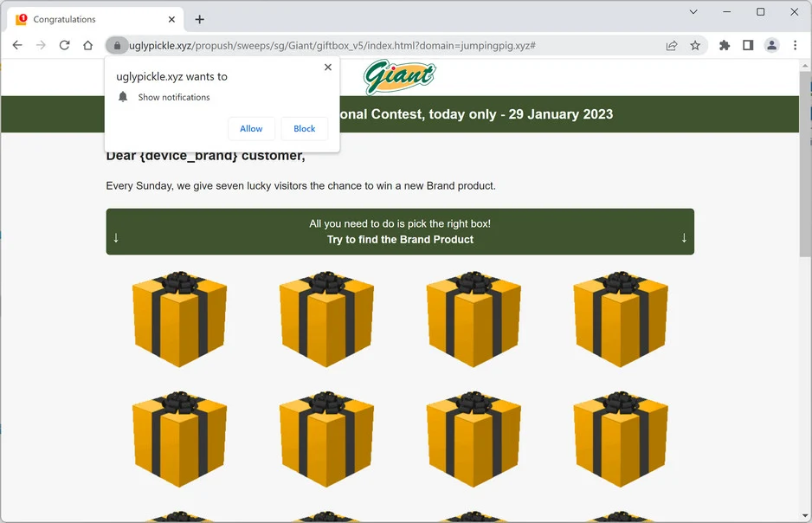The width and height of the screenshot is (812, 523).
Task: Pick the first gift box in second row
Action: 179,439
